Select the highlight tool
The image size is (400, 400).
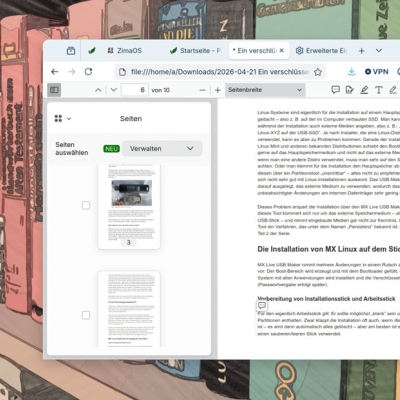click(364, 90)
